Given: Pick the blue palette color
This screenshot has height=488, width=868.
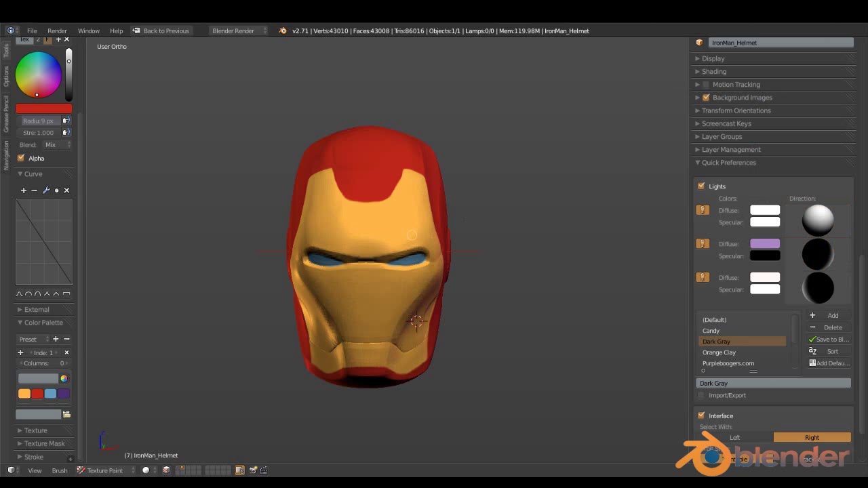Looking at the screenshot, I should 50,393.
